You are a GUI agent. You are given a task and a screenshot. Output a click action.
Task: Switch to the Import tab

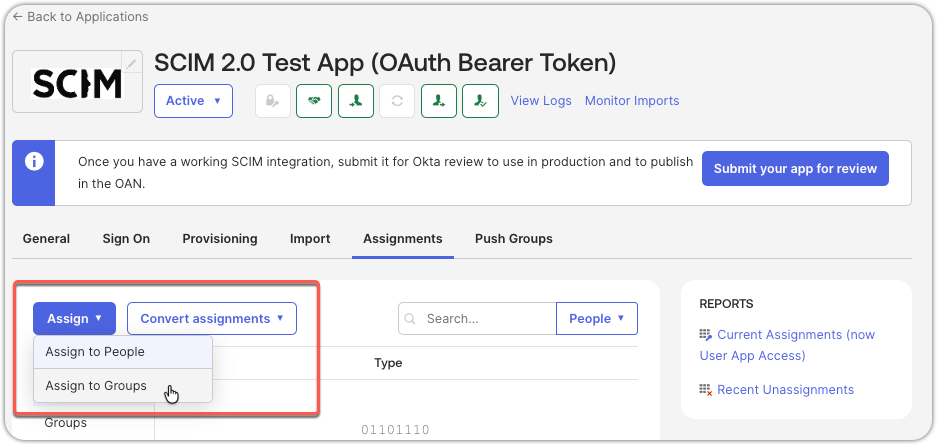point(310,239)
